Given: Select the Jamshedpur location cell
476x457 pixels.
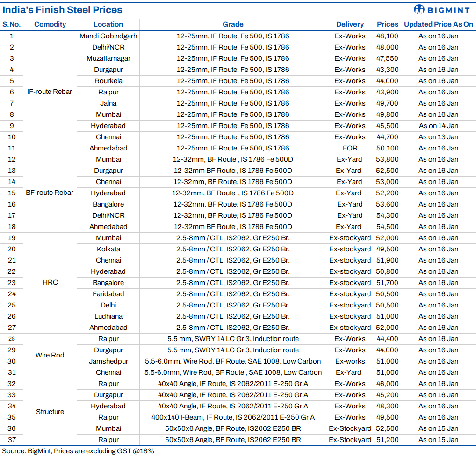Looking at the screenshot, I should 108,361.
